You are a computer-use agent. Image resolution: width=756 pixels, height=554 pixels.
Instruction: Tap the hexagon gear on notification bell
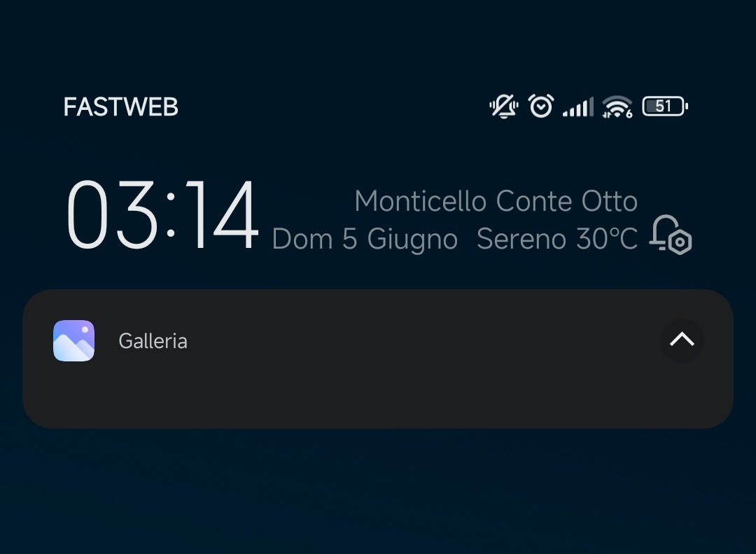680,242
